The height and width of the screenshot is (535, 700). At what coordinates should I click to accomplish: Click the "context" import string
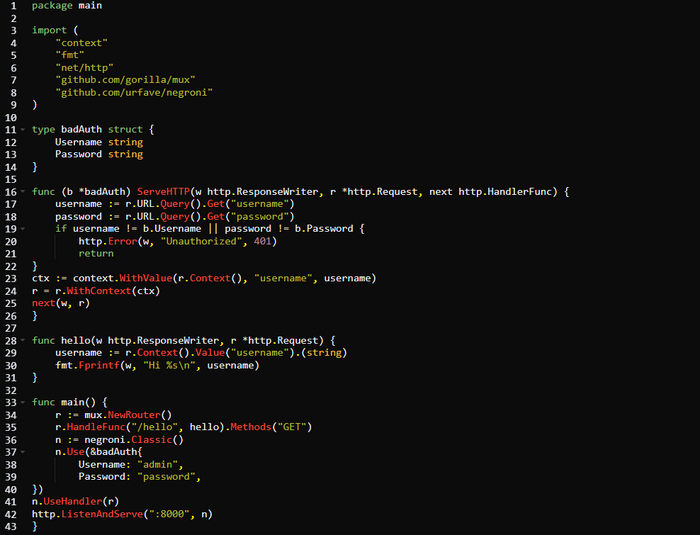(81, 43)
